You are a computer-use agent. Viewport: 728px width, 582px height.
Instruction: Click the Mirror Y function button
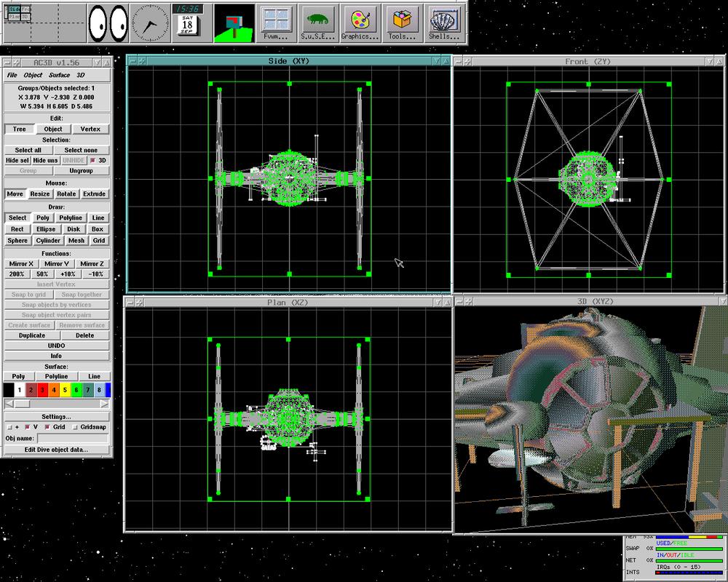tap(57, 263)
